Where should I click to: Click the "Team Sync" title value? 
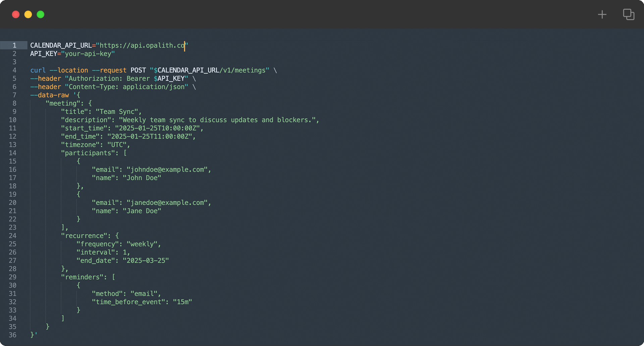pos(117,112)
